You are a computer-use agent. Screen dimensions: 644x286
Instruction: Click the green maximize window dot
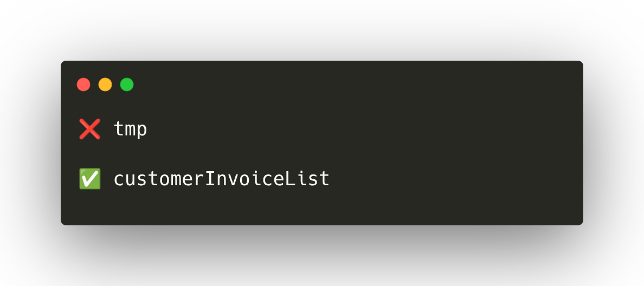pos(127,84)
